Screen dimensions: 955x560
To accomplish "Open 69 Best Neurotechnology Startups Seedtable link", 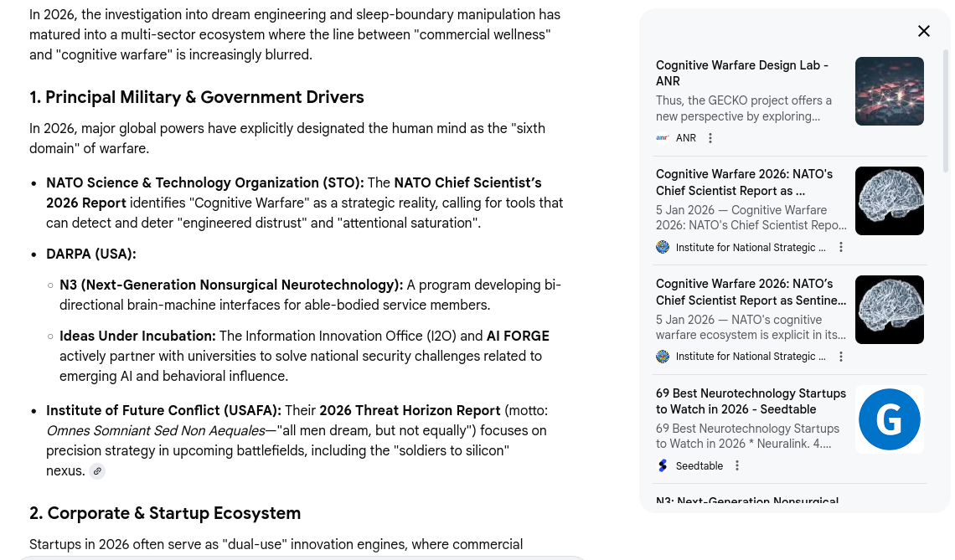I will [751, 401].
